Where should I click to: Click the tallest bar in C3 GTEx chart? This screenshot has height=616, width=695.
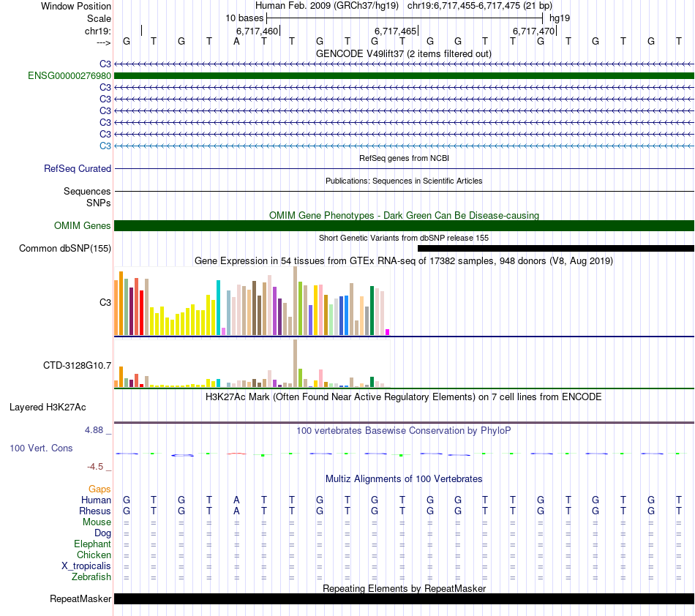point(295,300)
